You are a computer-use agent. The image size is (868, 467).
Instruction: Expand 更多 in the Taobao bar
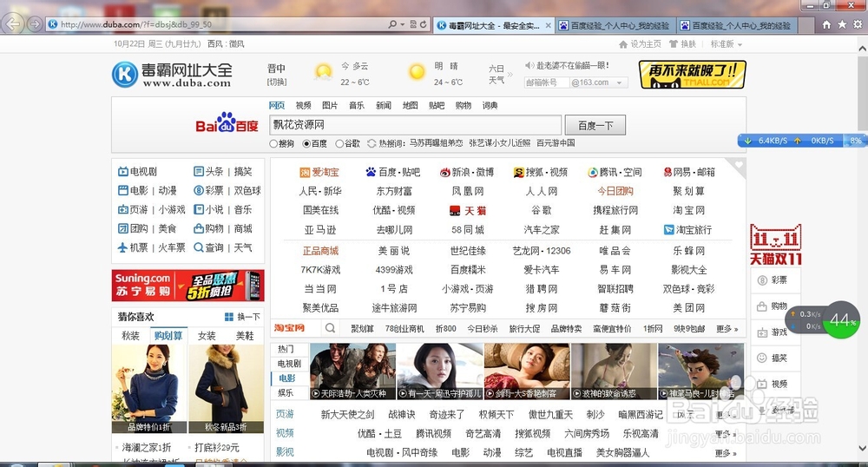(x=727, y=329)
